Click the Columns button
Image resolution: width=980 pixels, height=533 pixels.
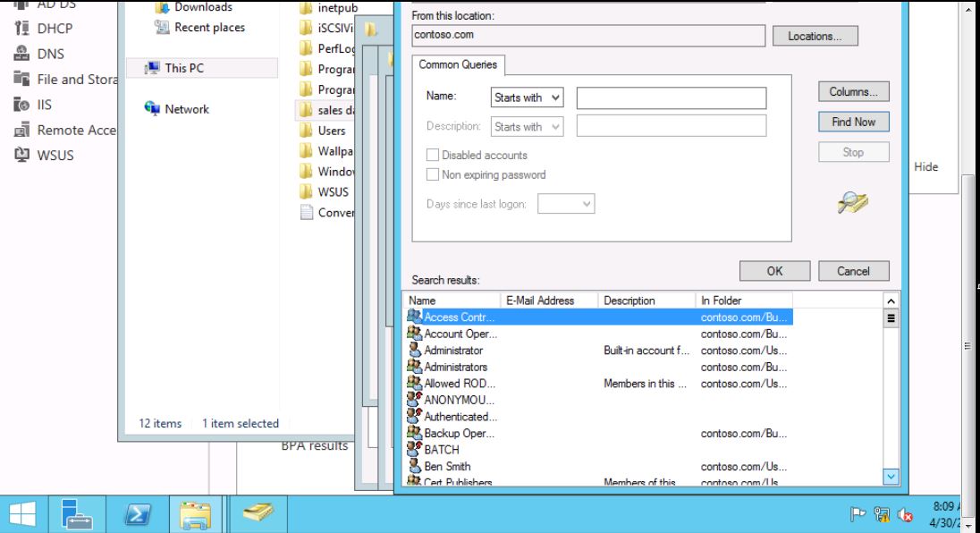854,92
